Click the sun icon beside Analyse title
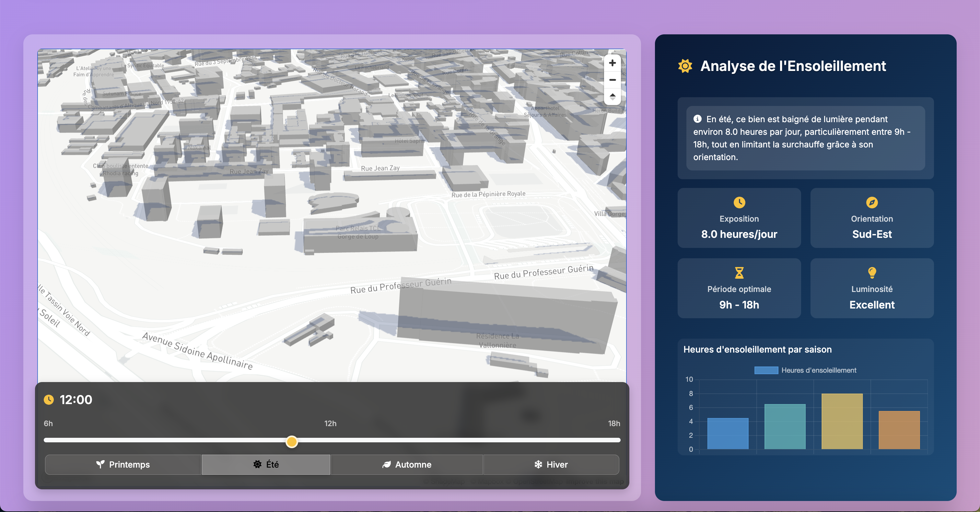The image size is (980, 512). 685,66
